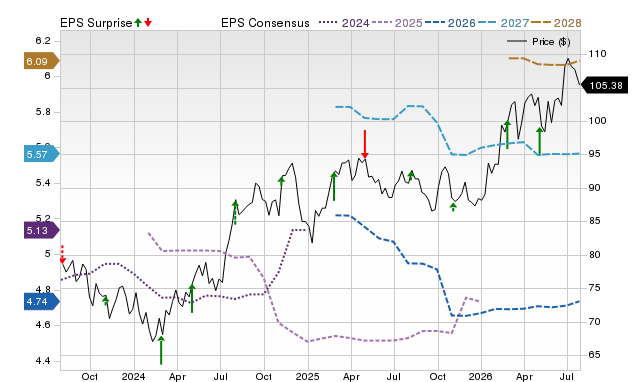Click the 2026 year label on time axis
Image resolution: width=640 pixels, height=382 pixels.
[x=481, y=376]
